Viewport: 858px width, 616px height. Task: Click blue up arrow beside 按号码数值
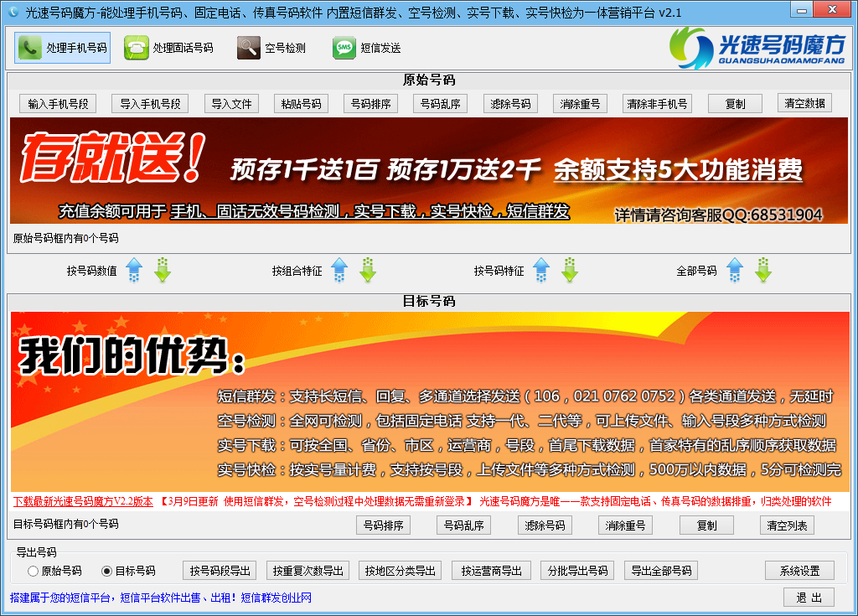click(x=134, y=271)
